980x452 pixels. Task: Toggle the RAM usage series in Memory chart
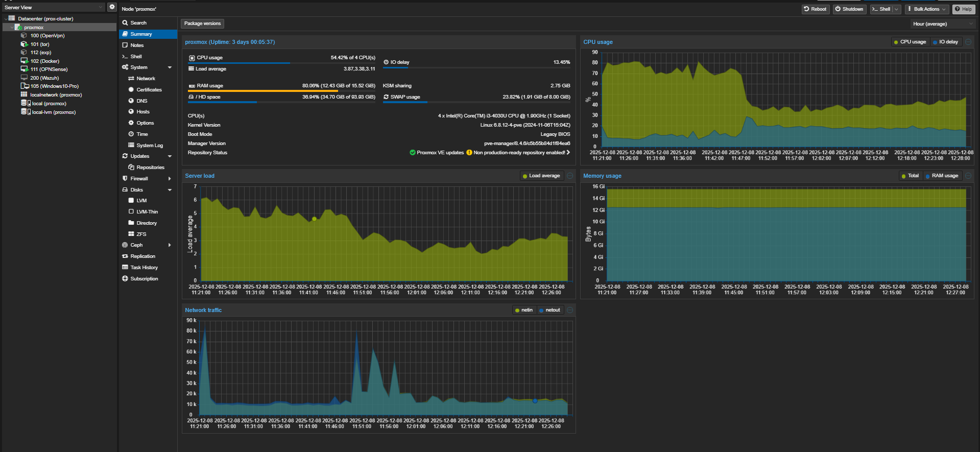click(x=942, y=176)
